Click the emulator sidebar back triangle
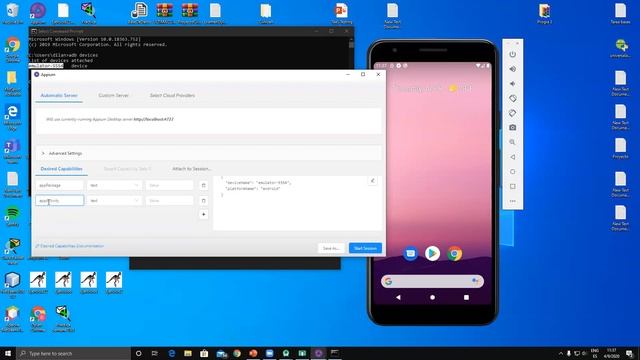Image resolution: width=640 pixels, height=360 pixels. pos(513,157)
